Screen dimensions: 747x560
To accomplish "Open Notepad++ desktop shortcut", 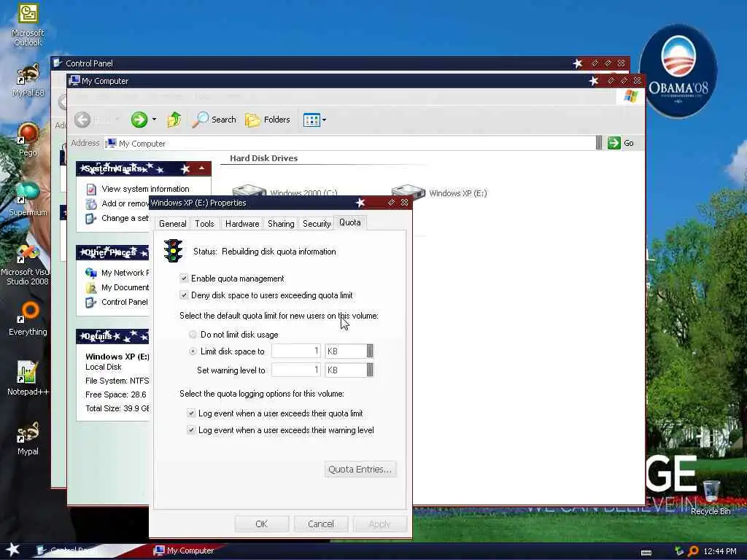I will pyautogui.click(x=28, y=378).
